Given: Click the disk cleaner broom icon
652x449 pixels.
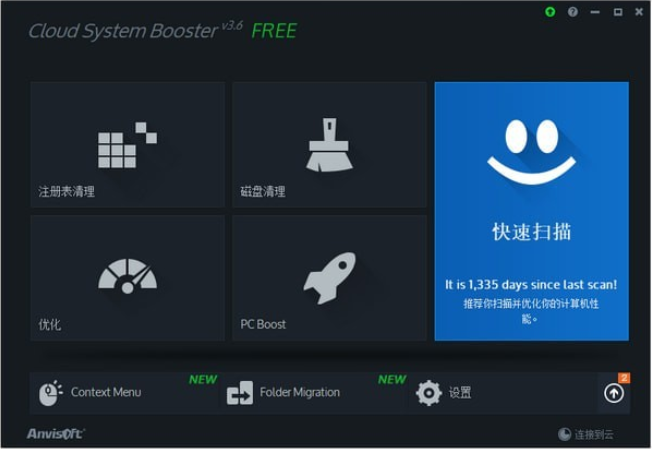Looking at the screenshot, I should pos(329,145).
